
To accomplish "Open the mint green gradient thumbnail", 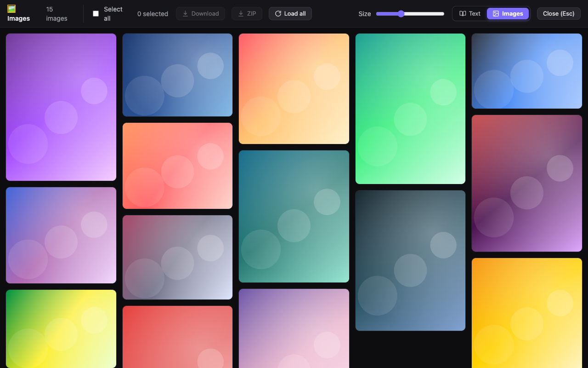I will click(x=410, y=109).
